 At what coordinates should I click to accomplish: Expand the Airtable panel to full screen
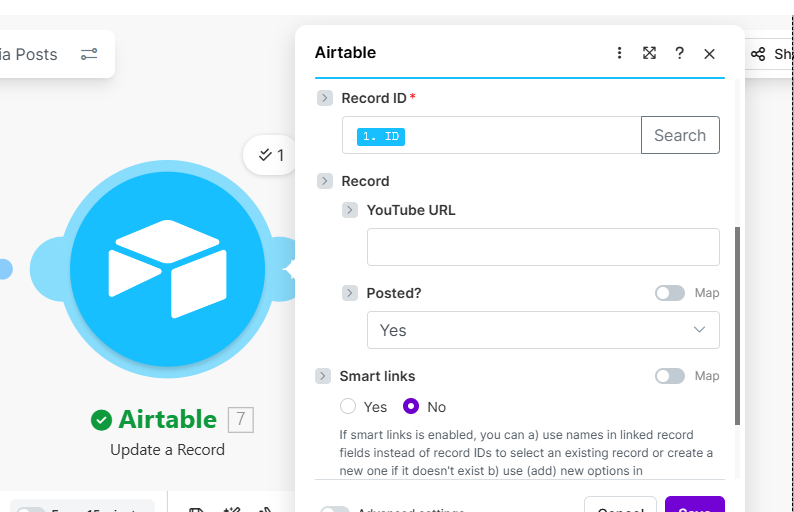(649, 53)
